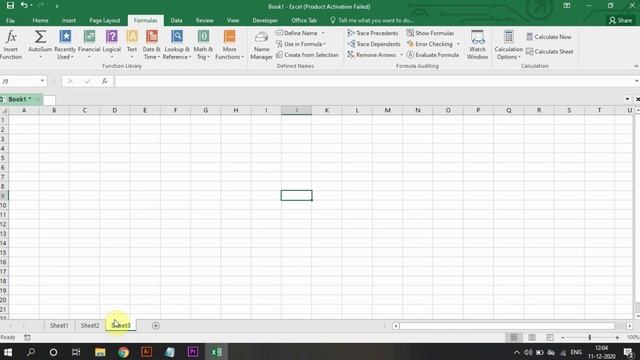Switch to the Home tab
Image resolution: width=640 pixels, height=360 pixels.
pyautogui.click(x=40, y=20)
